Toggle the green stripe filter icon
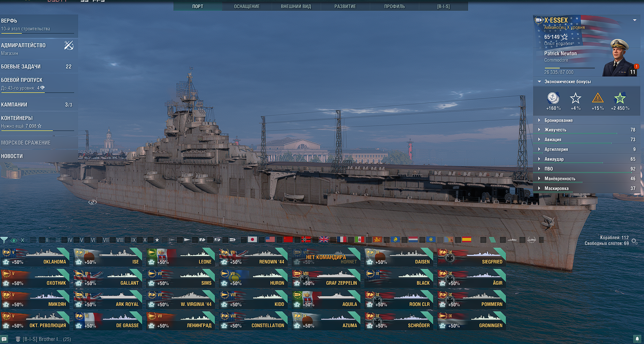Viewport: 644px width, 344px height. pyautogui.click(x=492, y=240)
